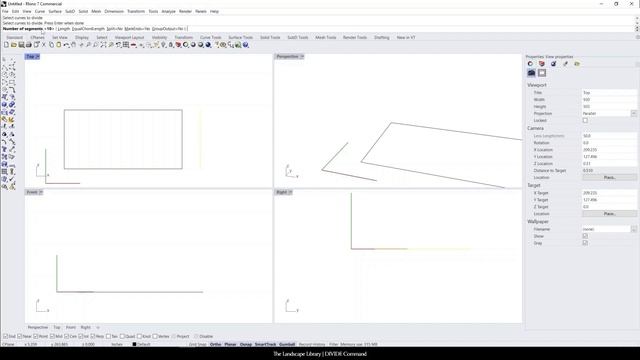
Task: Toggle the wallpaper Show checkbox
Action: pyautogui.click(x=585, y=236)
